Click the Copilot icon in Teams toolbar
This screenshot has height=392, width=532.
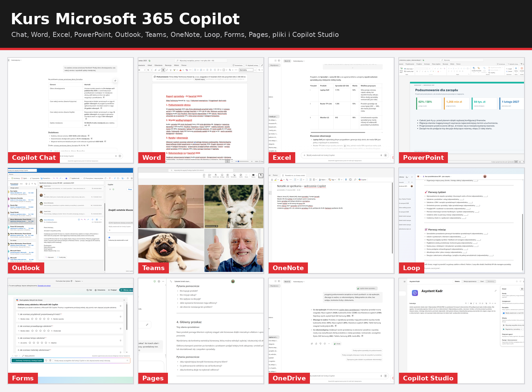241,175
